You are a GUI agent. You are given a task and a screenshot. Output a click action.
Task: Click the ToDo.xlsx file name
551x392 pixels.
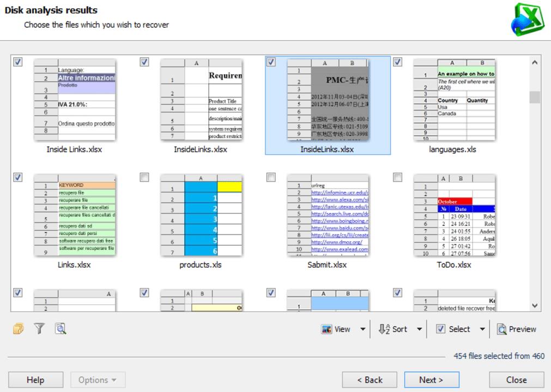tap(454, 265)
